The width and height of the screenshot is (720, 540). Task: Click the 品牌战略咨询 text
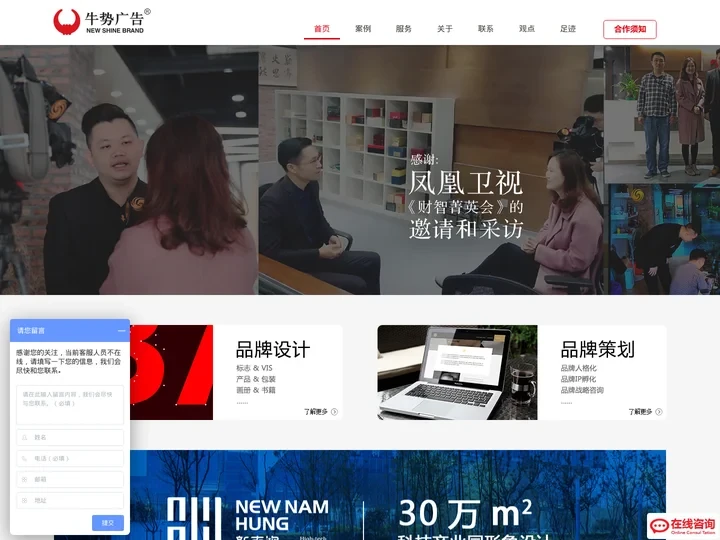point(582,390)
